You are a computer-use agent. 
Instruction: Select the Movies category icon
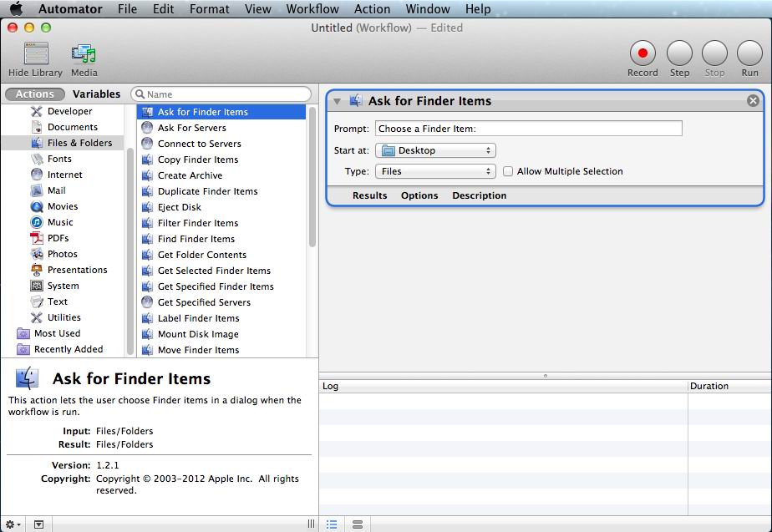point(37,206)
